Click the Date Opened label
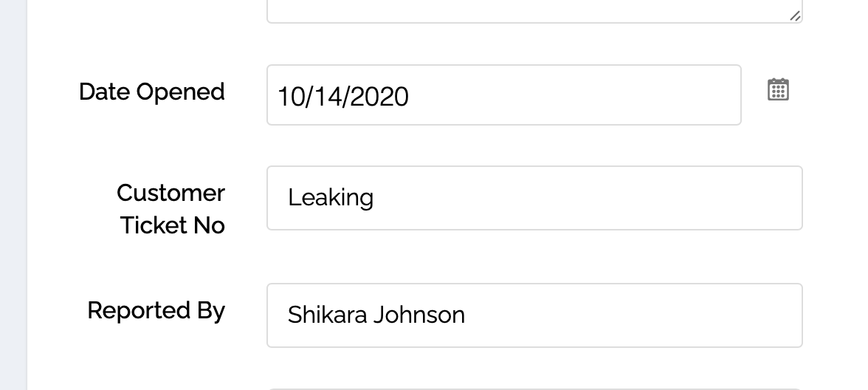This screenshot has width=868, height=390. click(151, 92)
